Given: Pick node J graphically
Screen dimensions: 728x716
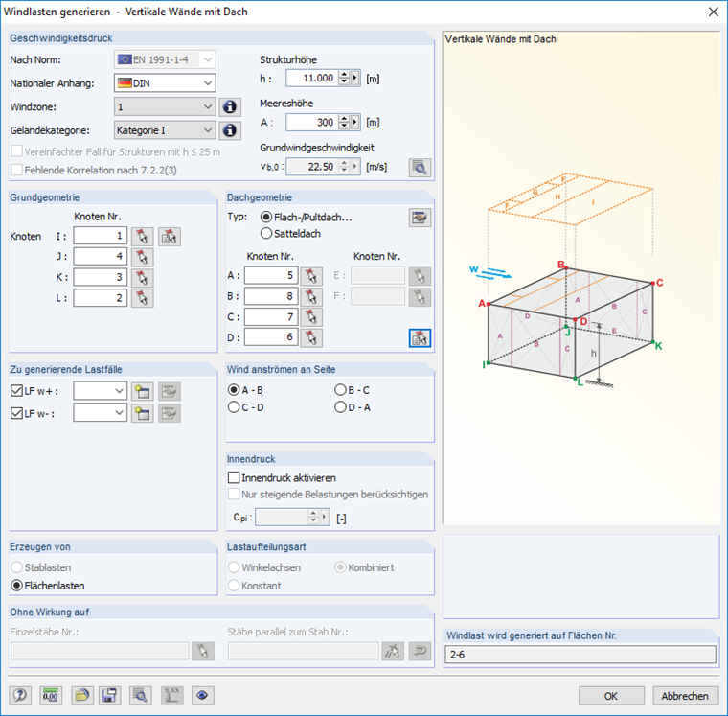Looking at the screenshot, I should (x=142, y=257).
